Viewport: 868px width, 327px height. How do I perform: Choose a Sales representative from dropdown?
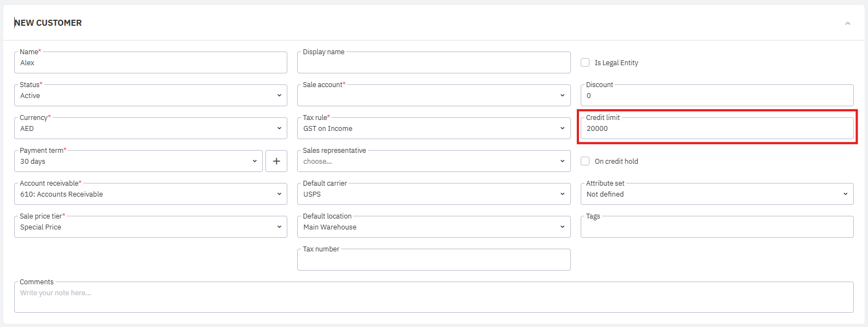[433, 162]
